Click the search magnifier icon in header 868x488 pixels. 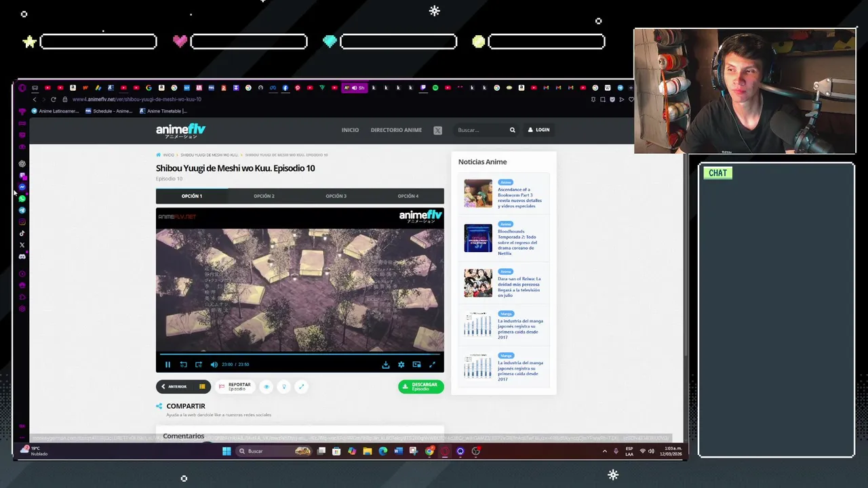coord(513,130)
